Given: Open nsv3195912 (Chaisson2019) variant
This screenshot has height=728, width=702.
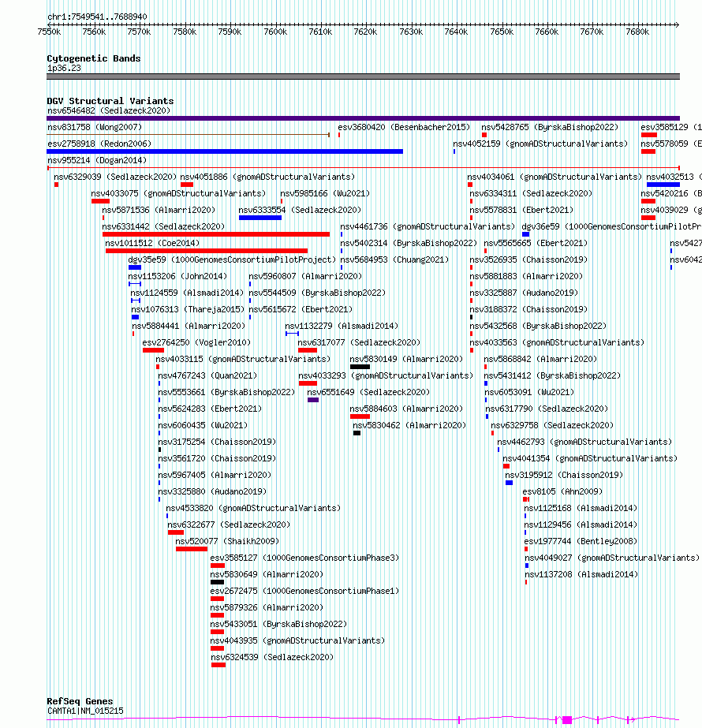Looking at the screenshot, I should [564, 476].
